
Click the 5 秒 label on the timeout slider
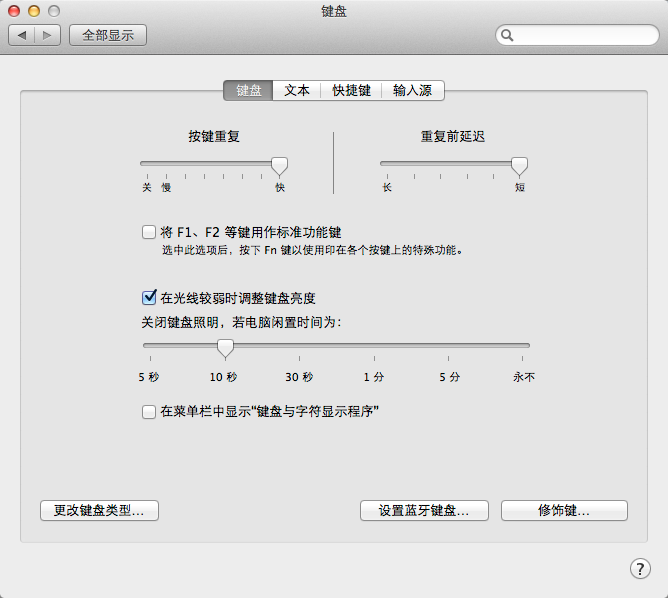tap(149, 377)
